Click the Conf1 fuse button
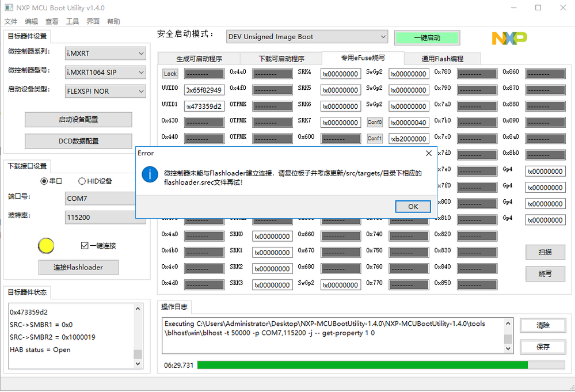The width and height of the screenshot is (575, 392). point(375,138)
